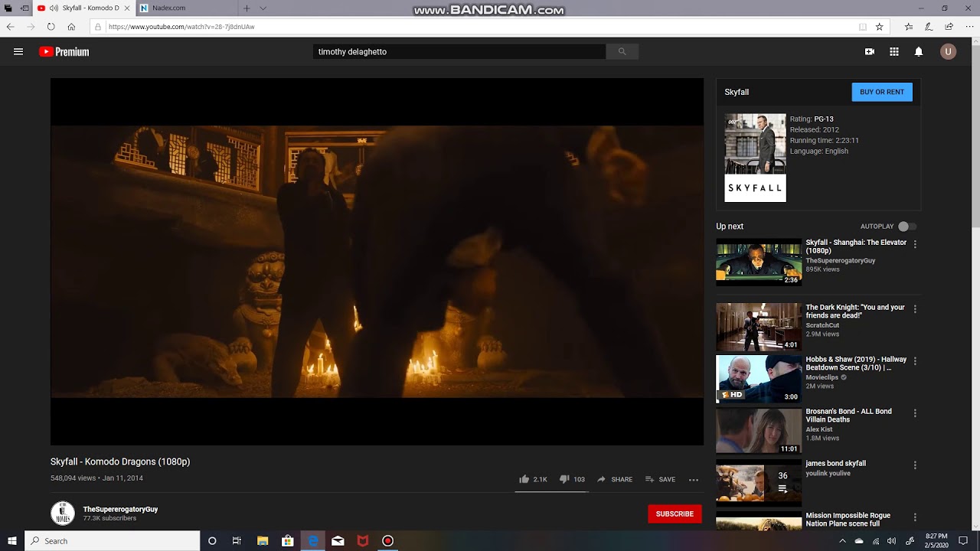980x551 pixels.
Task: Save the video to a playlist
Action: pos(660,479)
